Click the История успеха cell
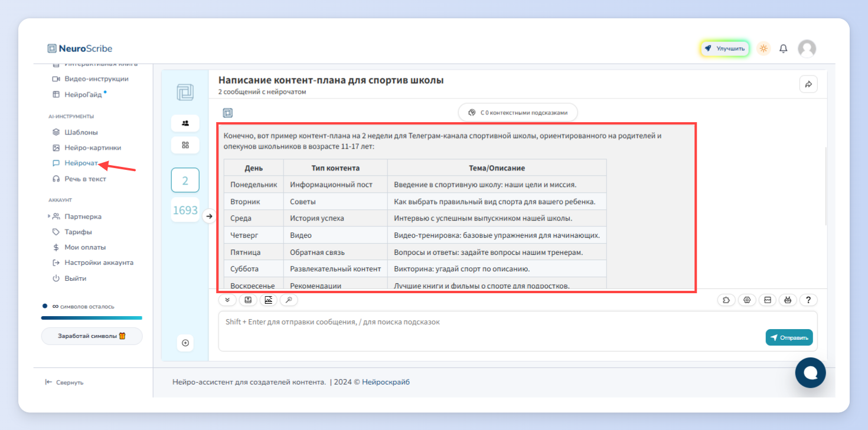This screenshot has height=430, width=868. tap(335, 218)
